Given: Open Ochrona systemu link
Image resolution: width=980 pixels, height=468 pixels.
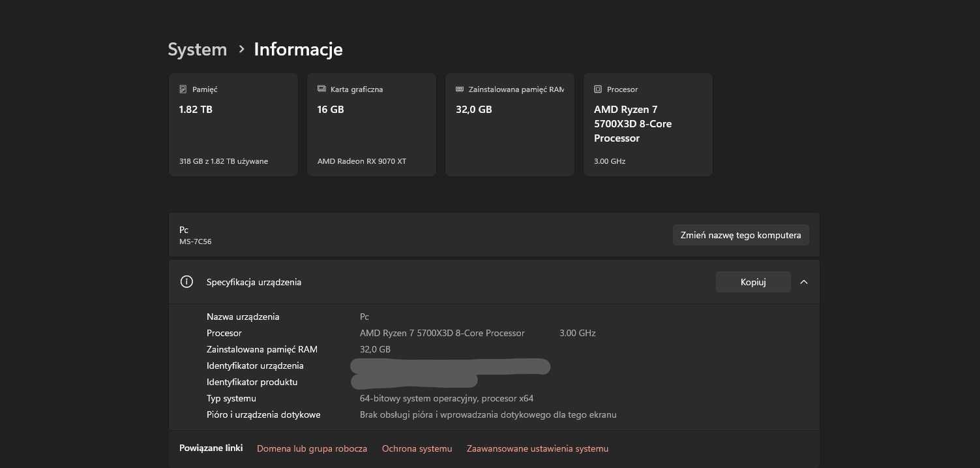Looking at the screenshot, I should point(417,448).
